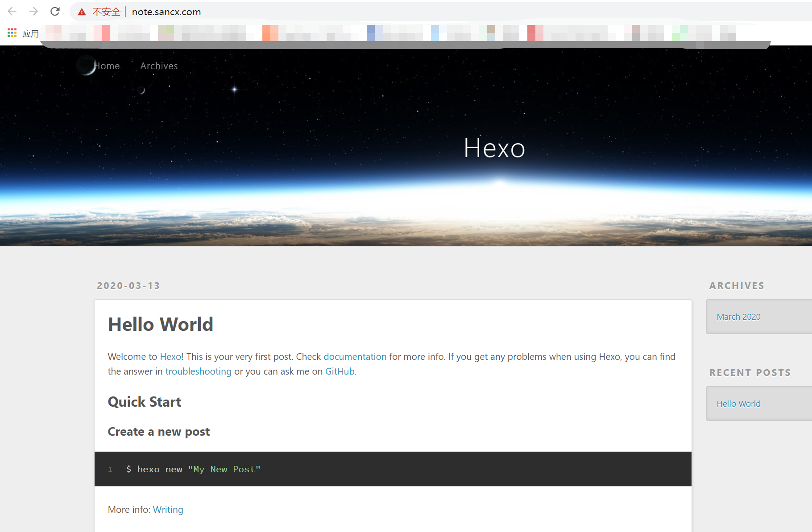Open the apps grid icon in bookmarks bar

(12, 33)
